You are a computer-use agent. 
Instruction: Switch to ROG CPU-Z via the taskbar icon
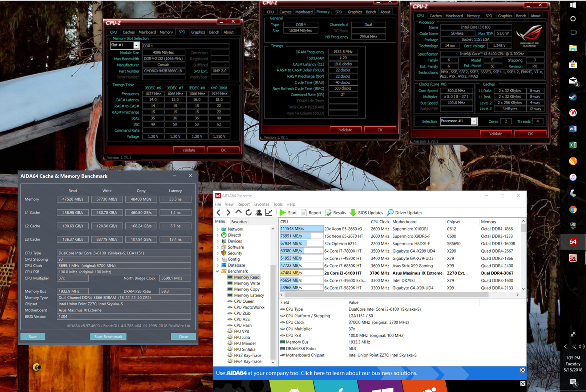click(573, 258)
